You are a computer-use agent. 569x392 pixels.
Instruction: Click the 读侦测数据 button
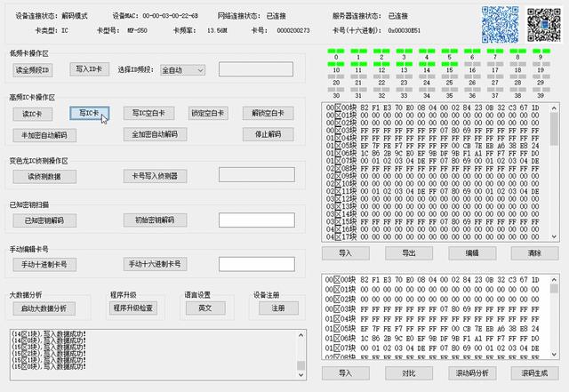[x=44, y=177]
